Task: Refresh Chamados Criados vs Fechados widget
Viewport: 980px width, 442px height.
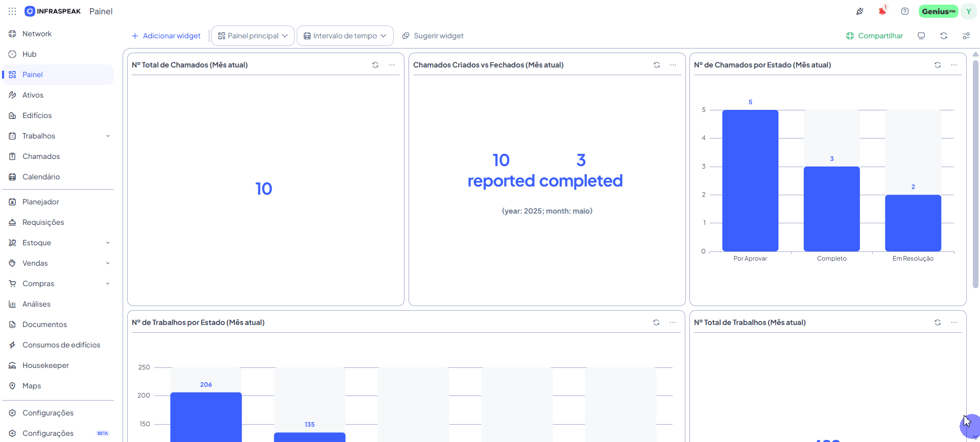Action: pos(657,65)
